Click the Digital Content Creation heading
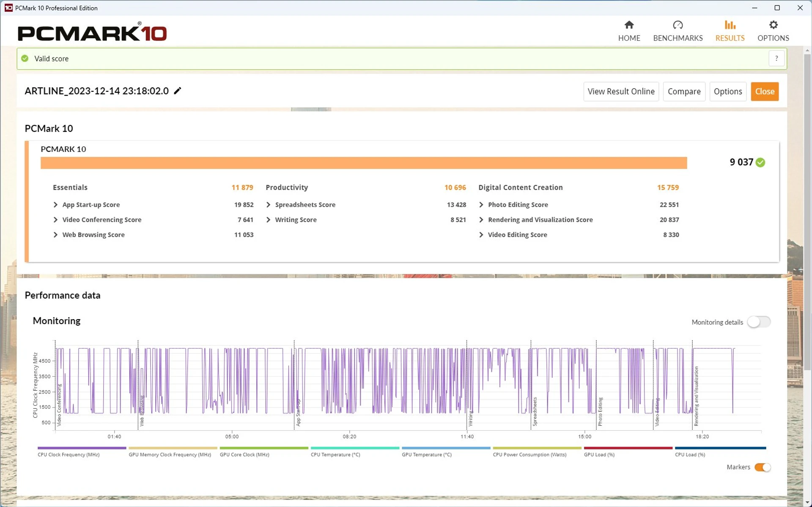The width and height of the screenshot is (812, 507). tap(520, 187)
